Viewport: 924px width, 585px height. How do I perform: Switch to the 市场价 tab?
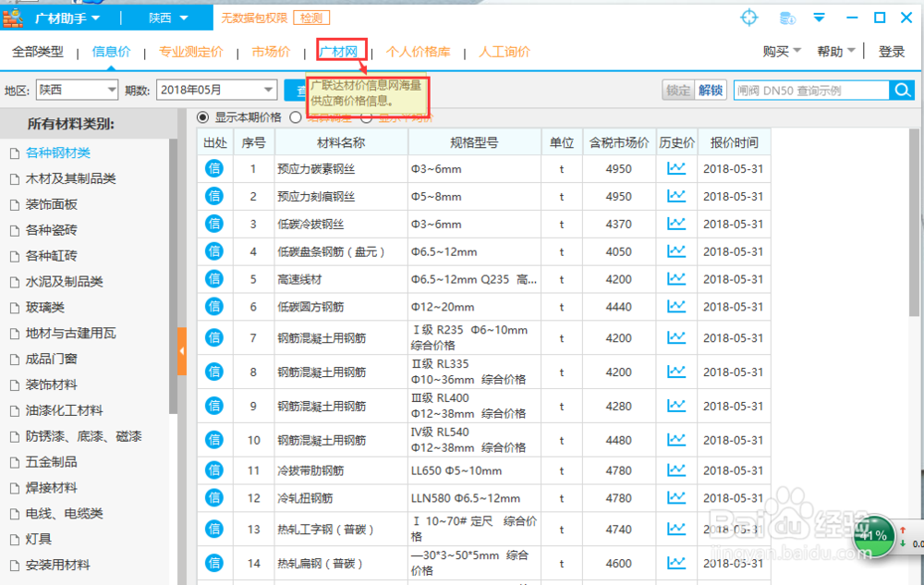272,51
